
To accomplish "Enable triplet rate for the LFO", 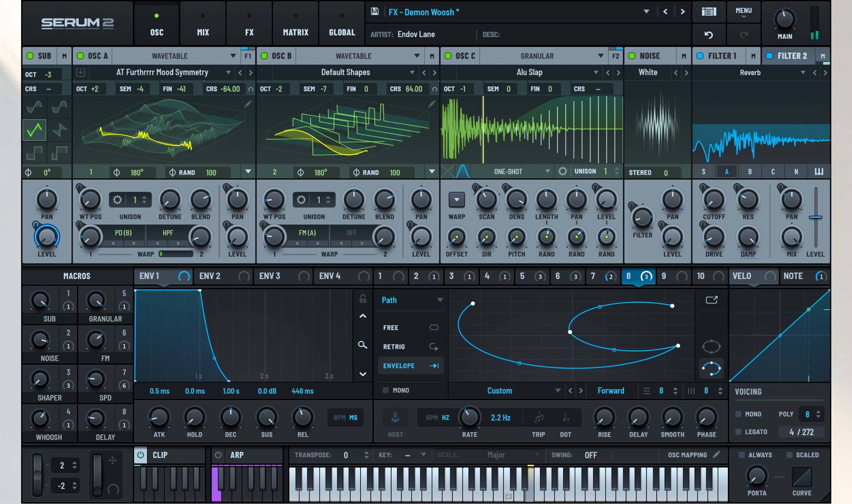I will click(x=539, y=417).
